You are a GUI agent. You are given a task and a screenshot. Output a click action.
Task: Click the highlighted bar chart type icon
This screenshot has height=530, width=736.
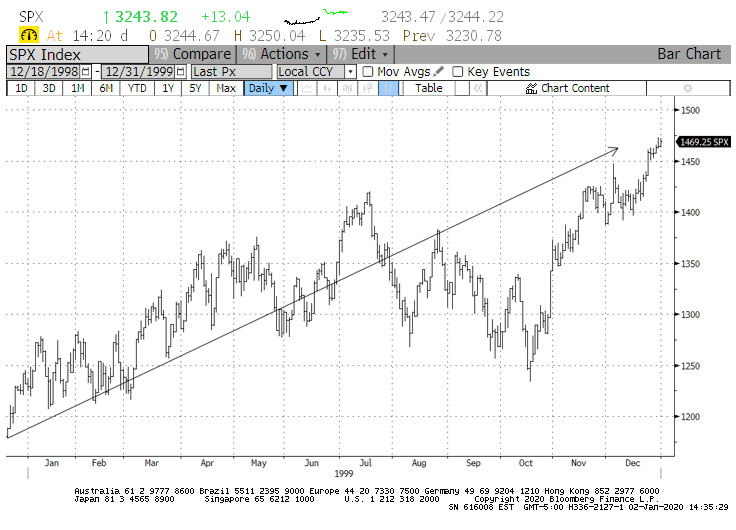[389, 88]
